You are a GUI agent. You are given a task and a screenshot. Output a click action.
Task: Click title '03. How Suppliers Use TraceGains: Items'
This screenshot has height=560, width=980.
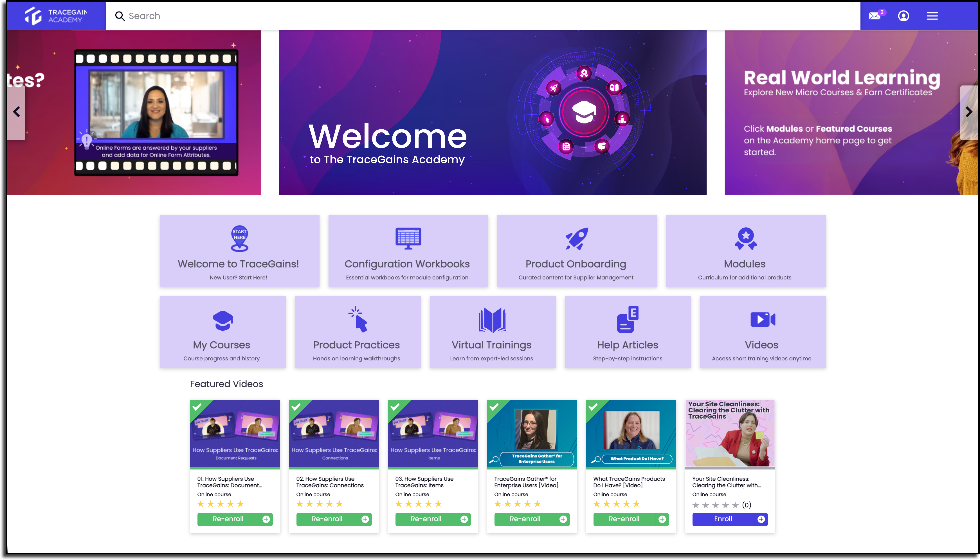(x=424, y=482)
